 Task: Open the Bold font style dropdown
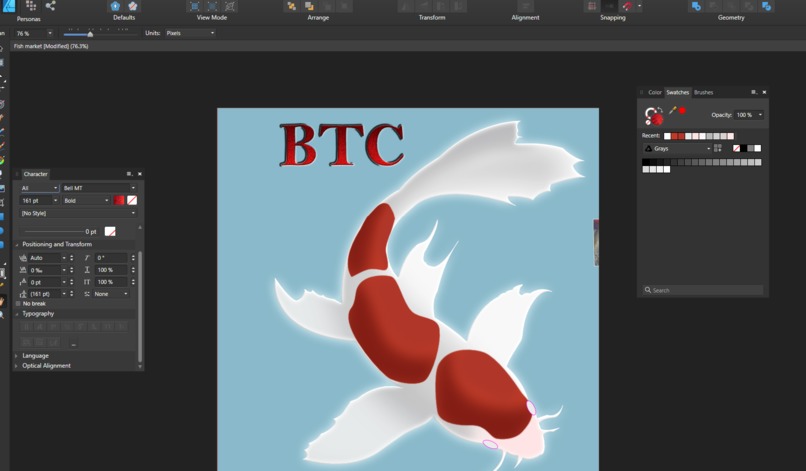click(86, 201)
